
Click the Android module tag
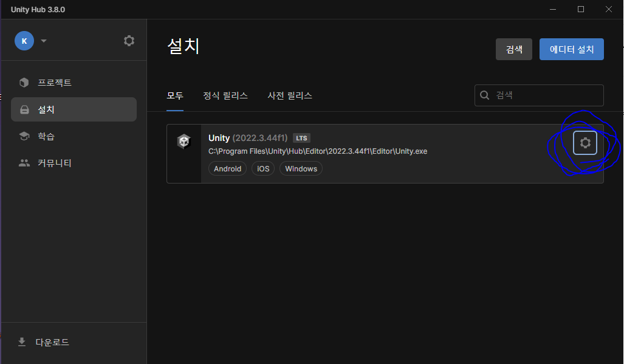click(228, 169)
